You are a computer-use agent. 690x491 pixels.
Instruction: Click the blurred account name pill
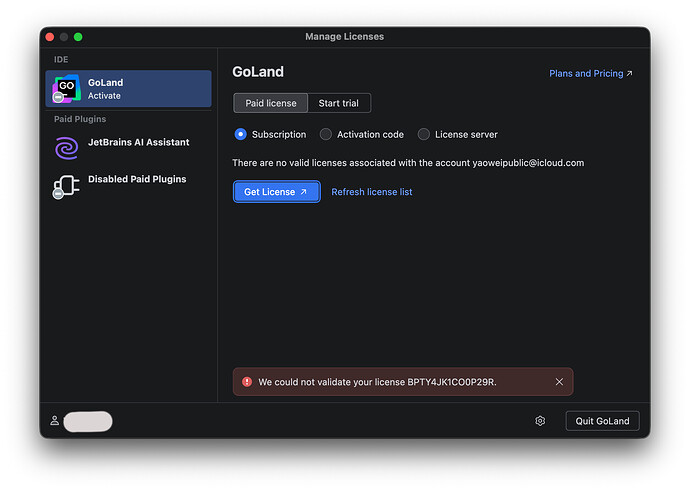coord(88,421)
